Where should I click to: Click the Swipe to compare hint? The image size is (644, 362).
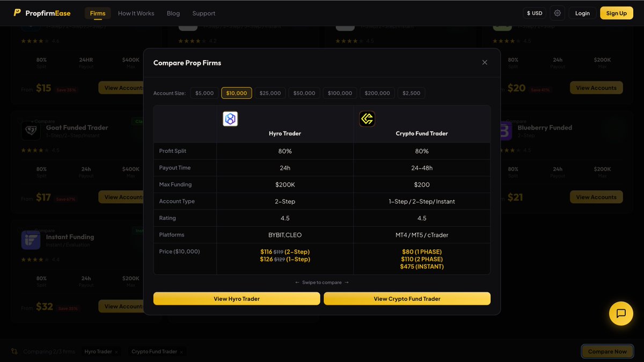point(322,282)
